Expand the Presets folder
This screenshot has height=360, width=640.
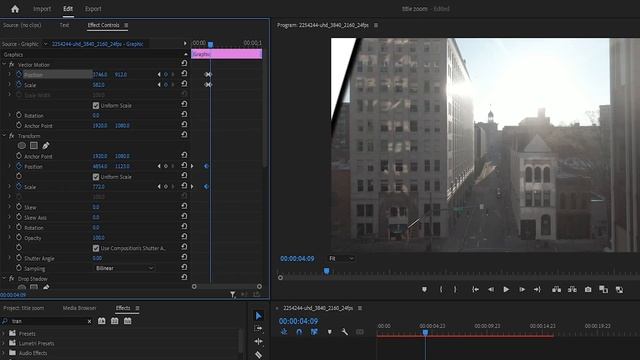(4, 333)
